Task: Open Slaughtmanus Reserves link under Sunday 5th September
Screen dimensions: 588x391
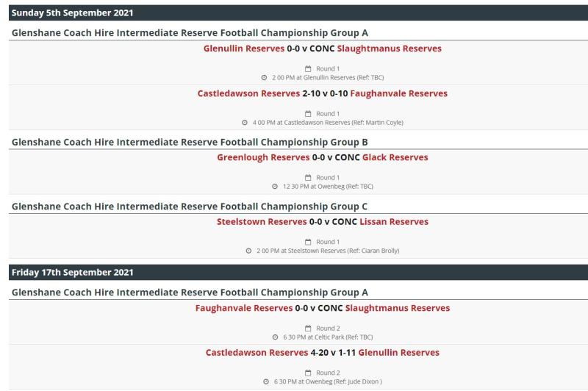Action: [390, 49]
